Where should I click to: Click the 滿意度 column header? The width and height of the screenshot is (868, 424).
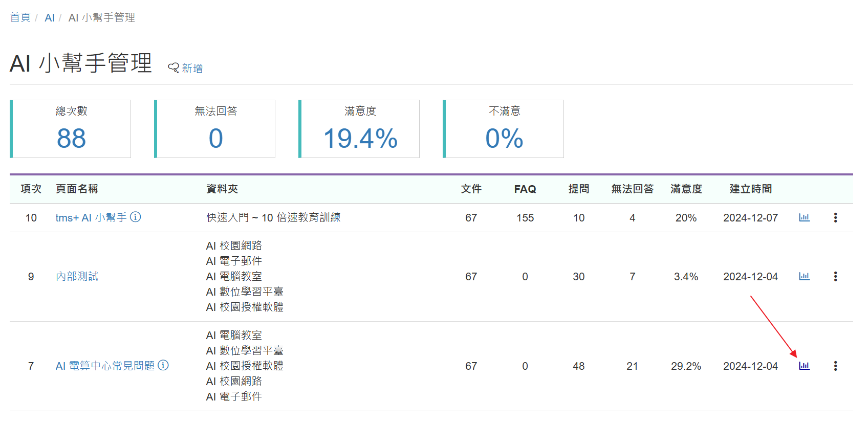pos(686,189)
